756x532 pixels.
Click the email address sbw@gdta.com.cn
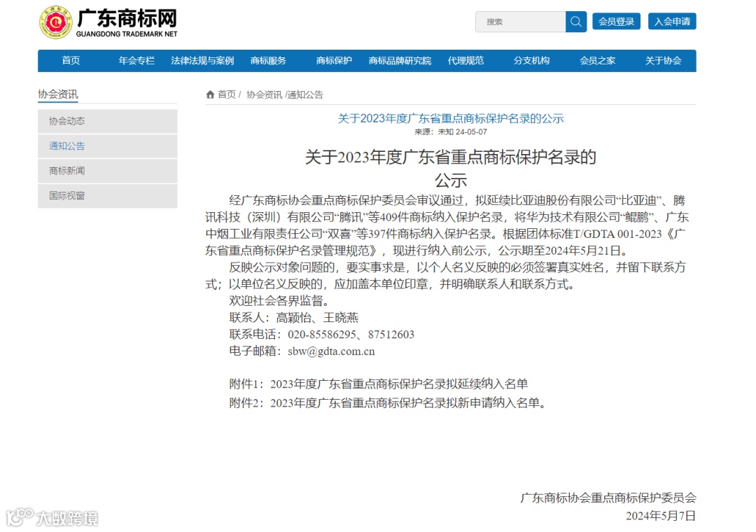pos(331,351)
